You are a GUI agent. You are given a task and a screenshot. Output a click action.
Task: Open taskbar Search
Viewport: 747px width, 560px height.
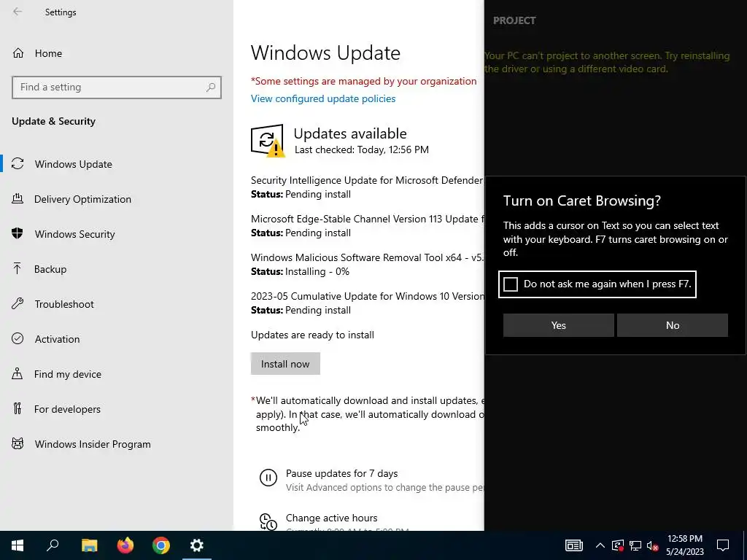53,545
